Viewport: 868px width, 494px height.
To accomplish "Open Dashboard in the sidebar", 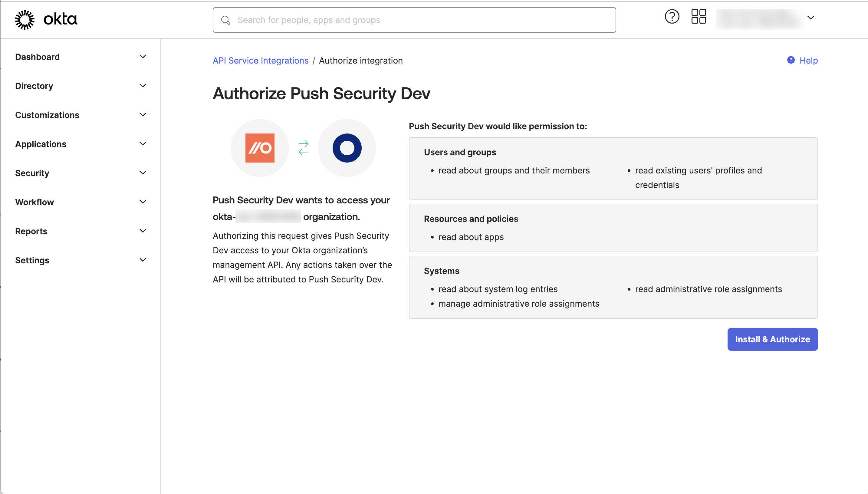I will [x=37, y=57].
